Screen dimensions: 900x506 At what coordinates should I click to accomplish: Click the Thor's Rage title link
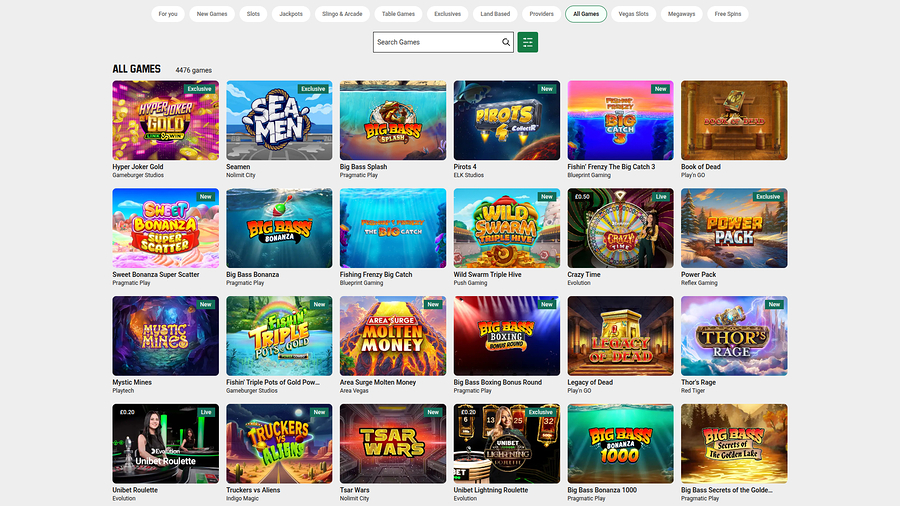coord(698,383)
